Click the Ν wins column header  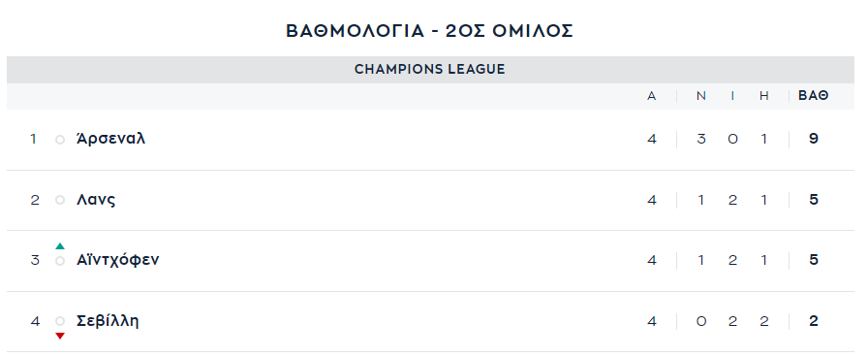(x=700, y=96)
